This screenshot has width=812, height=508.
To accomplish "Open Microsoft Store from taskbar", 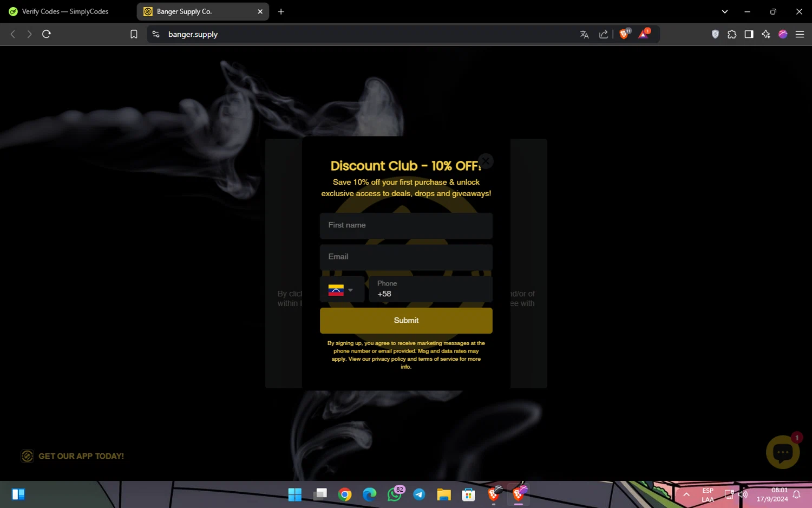I will click(x=469, y=494).
